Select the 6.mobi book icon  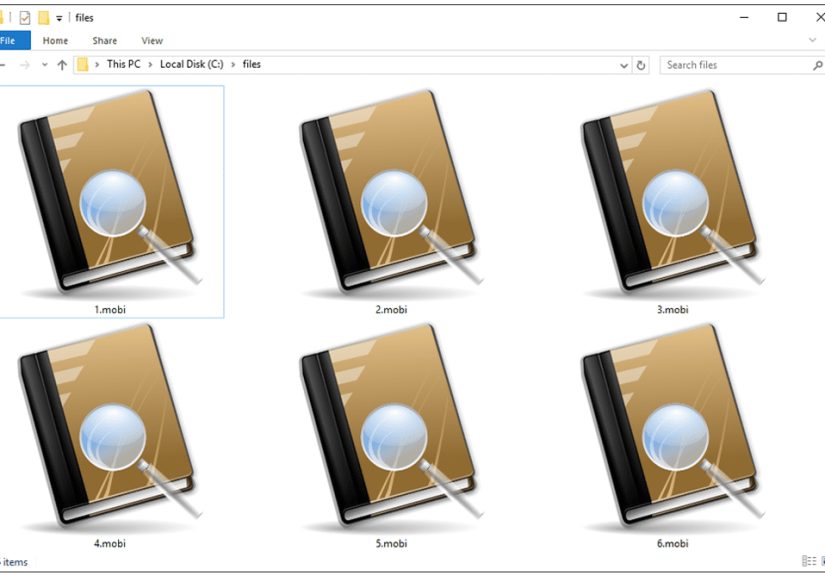click(x=672, y=427)
